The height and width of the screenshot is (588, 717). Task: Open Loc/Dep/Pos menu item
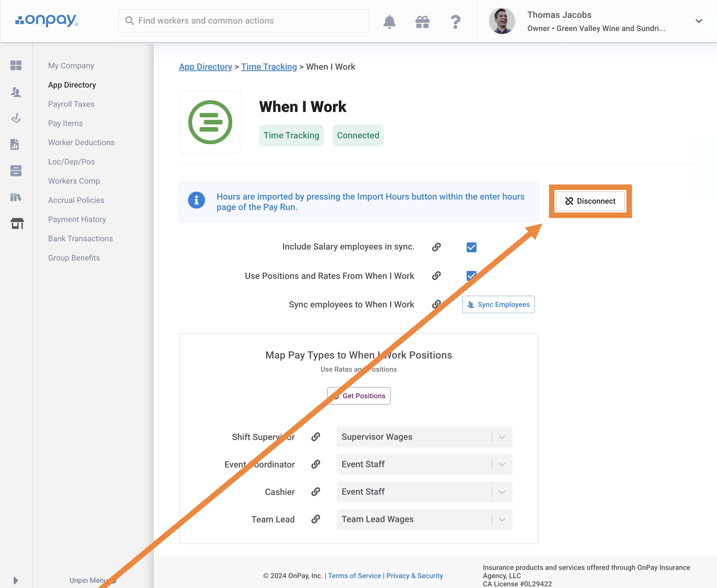click(71, 162)
